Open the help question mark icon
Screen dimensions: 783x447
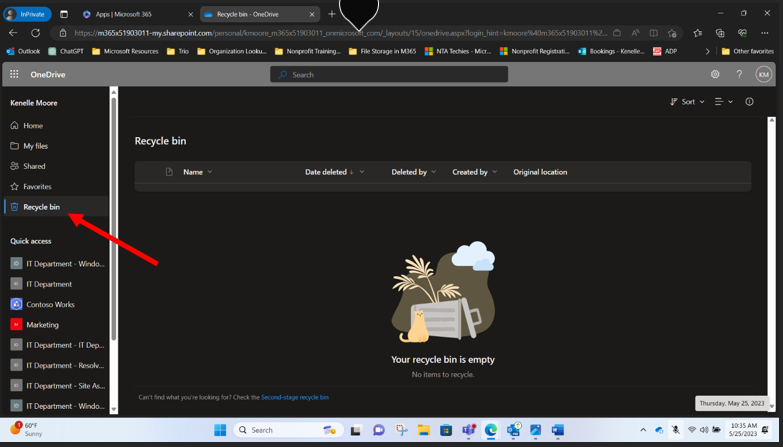point(739,74)
